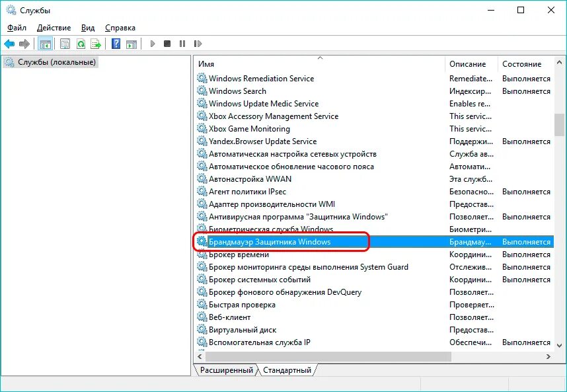Screen dimensions: 567x392
Task: Click Выполняется status of Агент политики IPsec
Action: tap(526, 192)
